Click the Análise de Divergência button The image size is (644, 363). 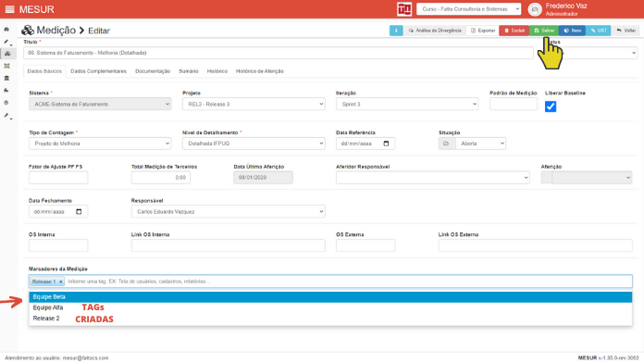[435, 31]
